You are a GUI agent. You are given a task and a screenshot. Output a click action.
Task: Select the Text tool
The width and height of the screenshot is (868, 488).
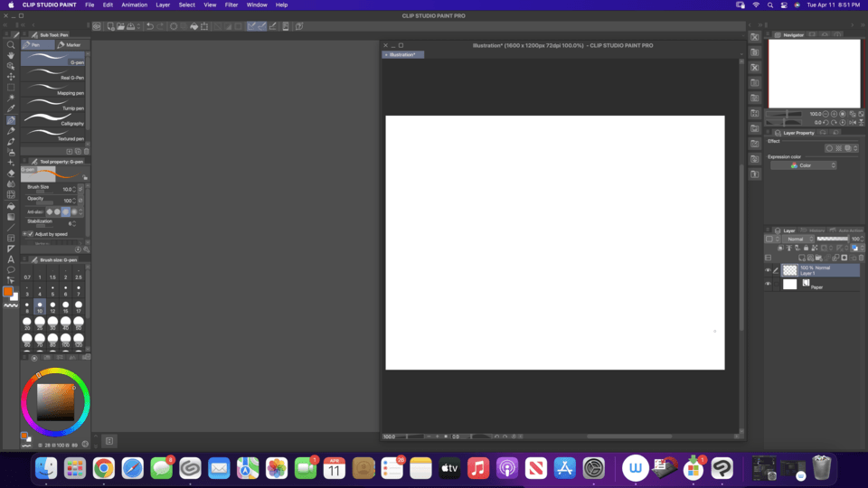click(x=11, y=259)
